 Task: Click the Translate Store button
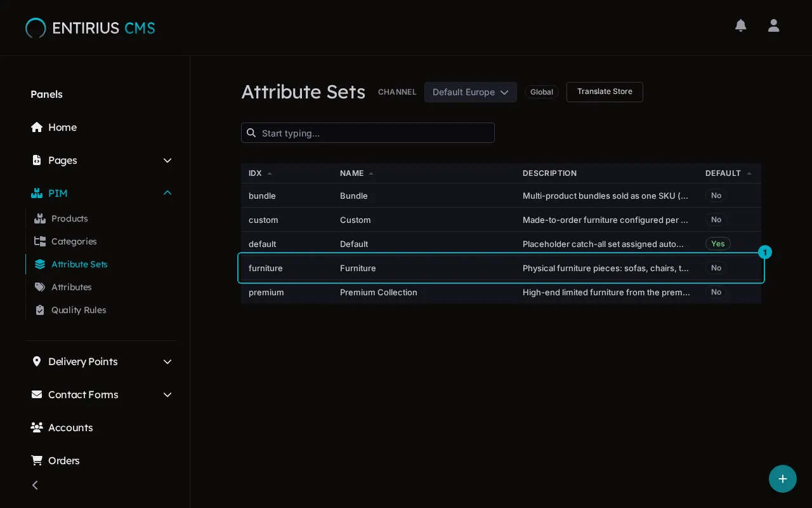tap(605, 91)
